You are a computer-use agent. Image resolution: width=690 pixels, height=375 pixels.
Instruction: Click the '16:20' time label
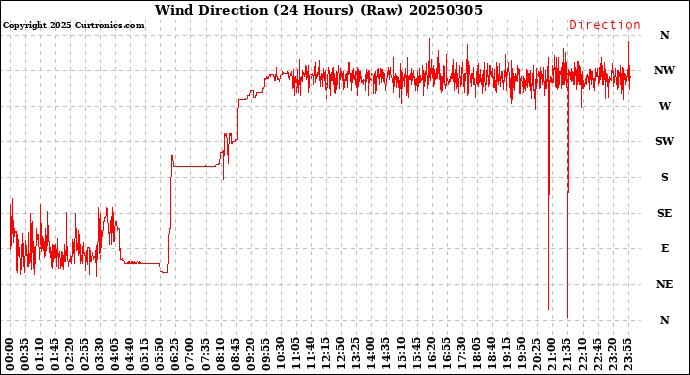tap(431, 354)
